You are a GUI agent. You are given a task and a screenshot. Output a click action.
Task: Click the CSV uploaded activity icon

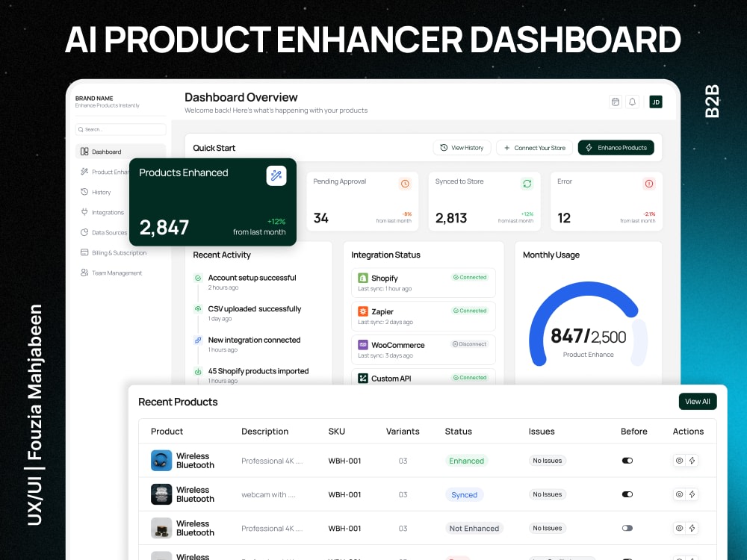198,308
